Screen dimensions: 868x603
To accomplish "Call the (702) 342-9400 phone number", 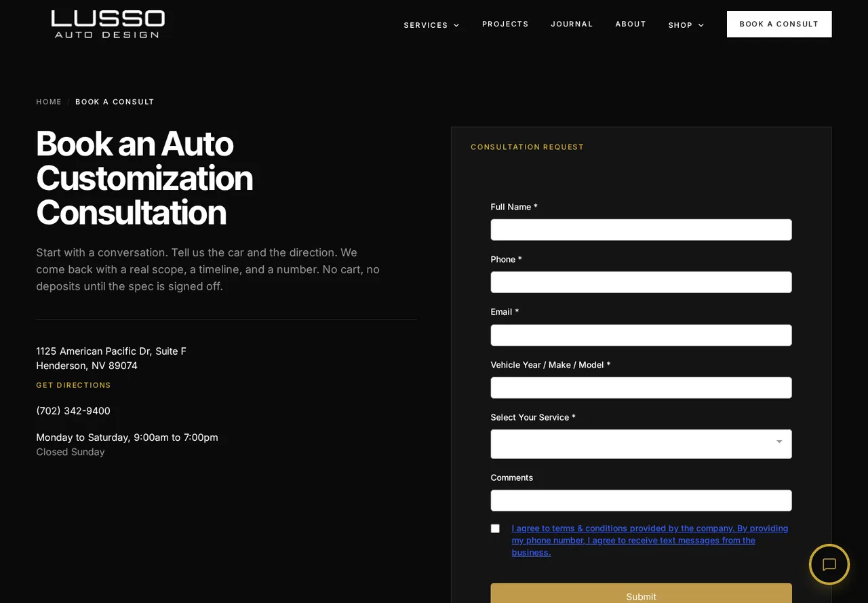I will pyautogui.click(x=73, y=411).
